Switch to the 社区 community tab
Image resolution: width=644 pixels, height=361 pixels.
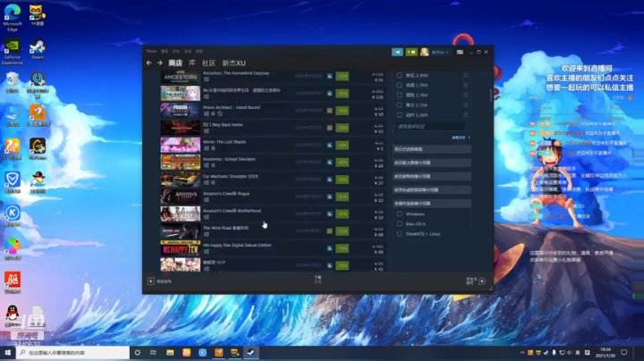click(208, 63)
